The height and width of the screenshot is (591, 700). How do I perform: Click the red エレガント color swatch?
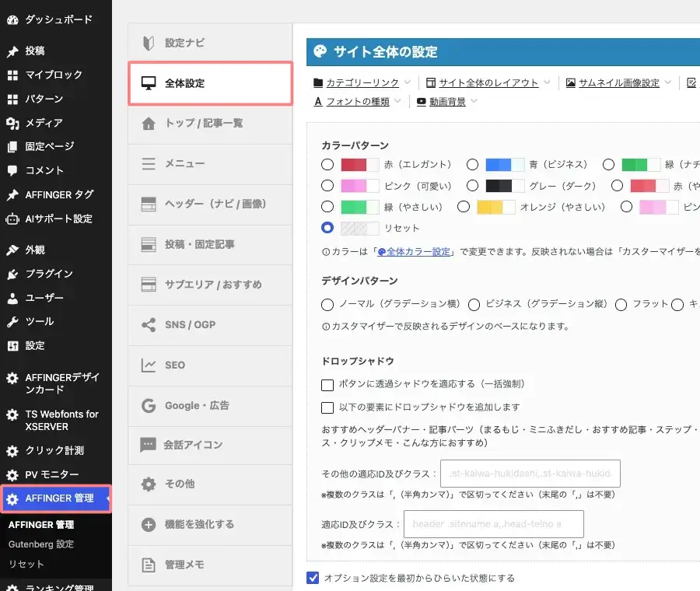pyautogui.click(x=360, y=165)
